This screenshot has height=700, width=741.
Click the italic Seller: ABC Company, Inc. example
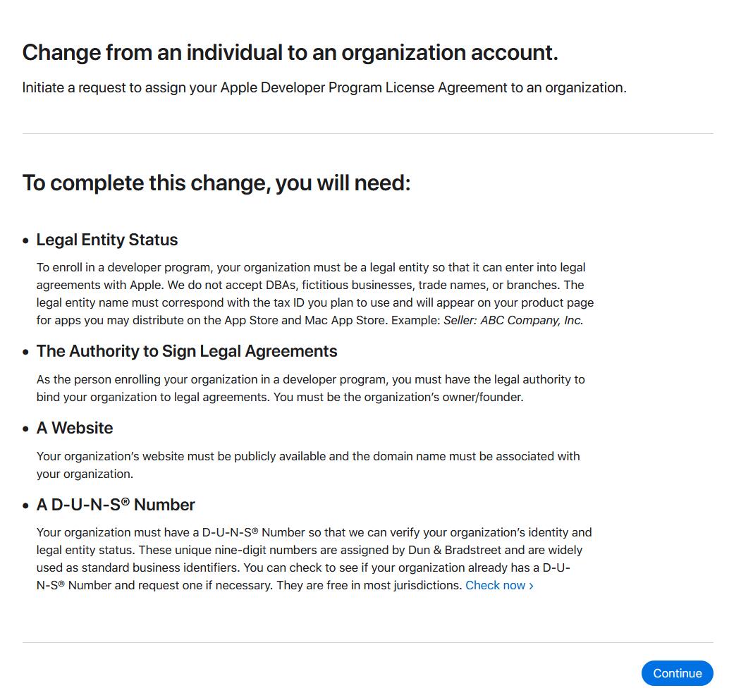(x=513, y=320)
